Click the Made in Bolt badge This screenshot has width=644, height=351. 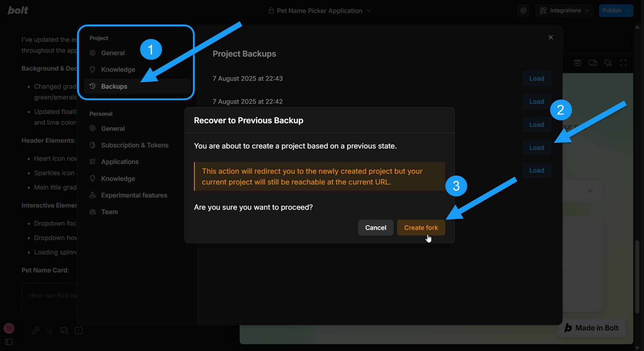(591, 328)
